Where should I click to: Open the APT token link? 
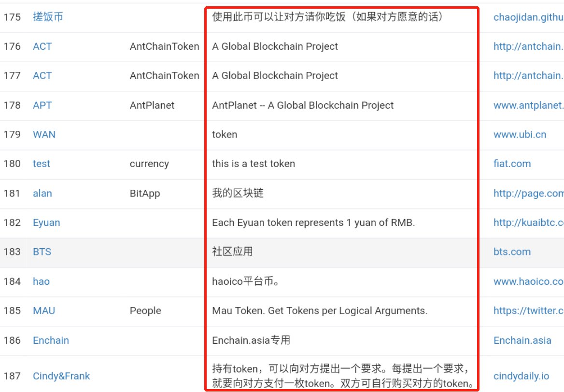click(x=42, y=105)
